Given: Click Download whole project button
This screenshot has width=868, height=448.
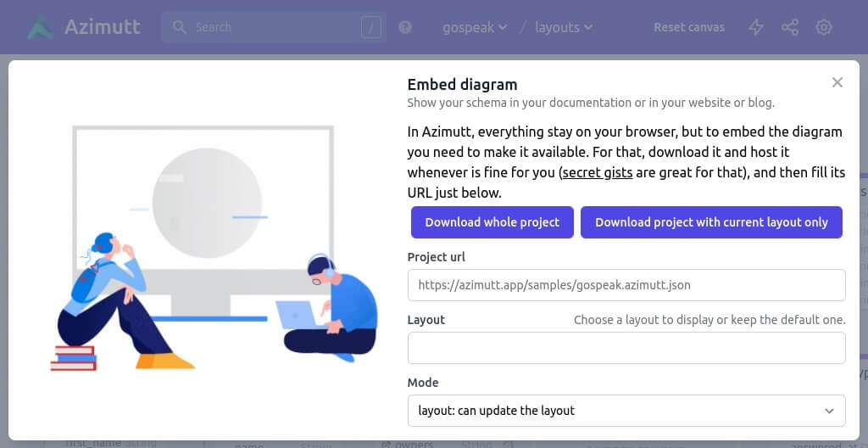Looking at the screenshot, I should (492, 222).
